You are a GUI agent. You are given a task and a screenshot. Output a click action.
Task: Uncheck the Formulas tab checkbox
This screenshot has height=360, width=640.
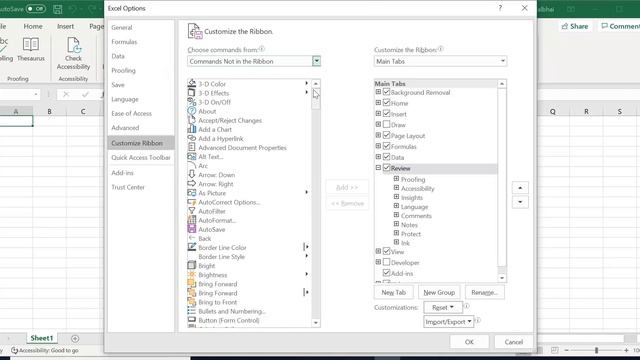click(x=387, y=146)
